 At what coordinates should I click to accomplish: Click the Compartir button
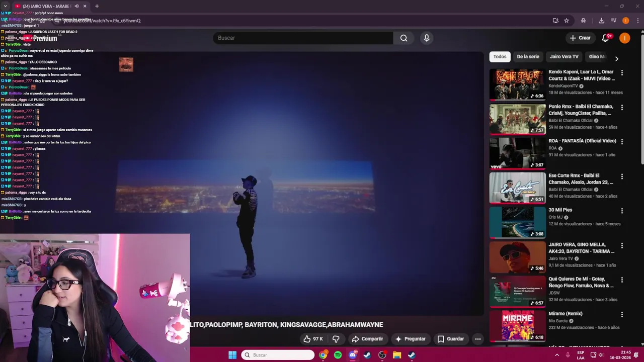(x=367, y=339)
